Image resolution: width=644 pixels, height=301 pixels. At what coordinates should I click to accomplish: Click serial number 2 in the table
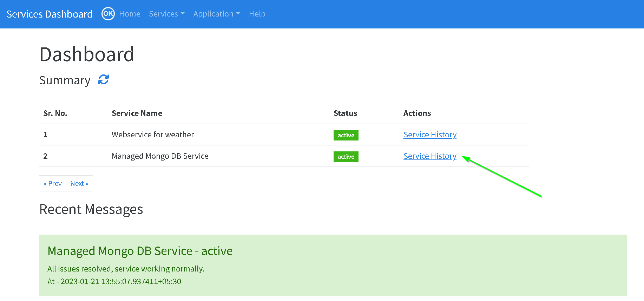[x=45, y=156]
